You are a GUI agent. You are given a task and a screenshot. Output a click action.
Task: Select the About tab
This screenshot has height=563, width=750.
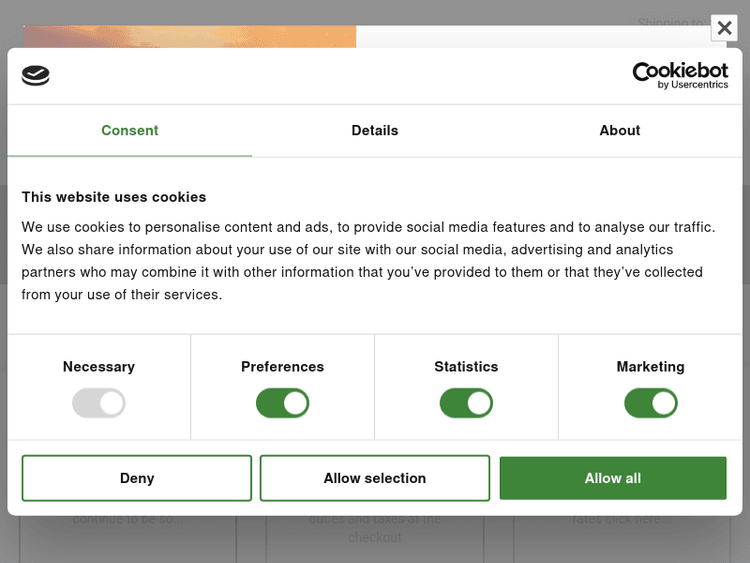coord(620,131)
